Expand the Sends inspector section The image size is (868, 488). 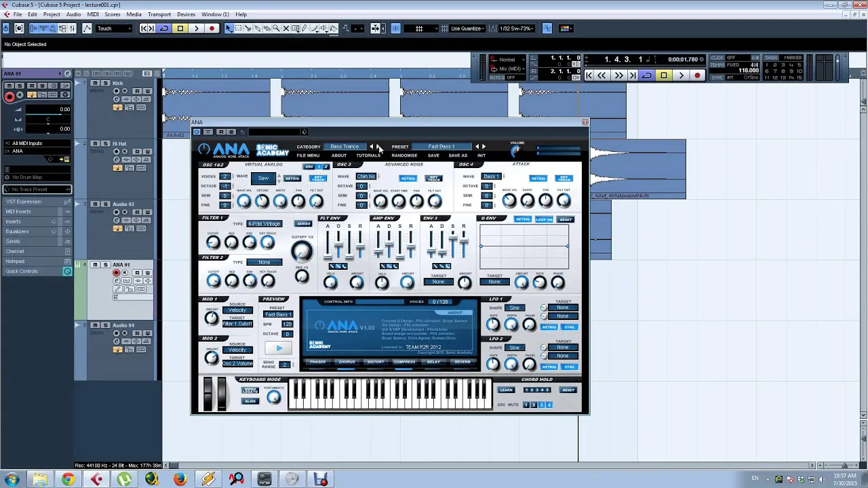[x=37, y=241]
